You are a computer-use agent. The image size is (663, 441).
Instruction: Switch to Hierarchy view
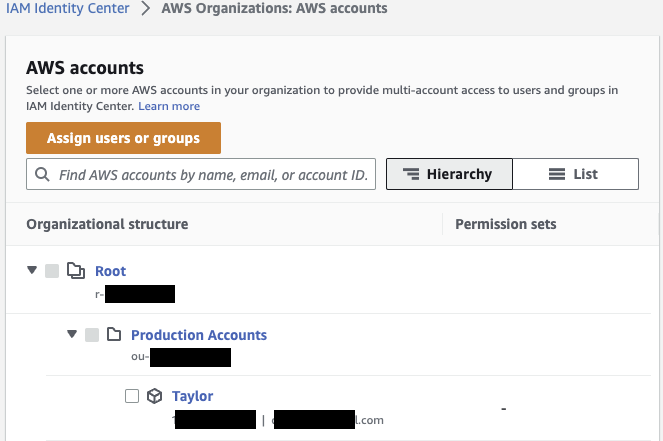pos(449,174)
